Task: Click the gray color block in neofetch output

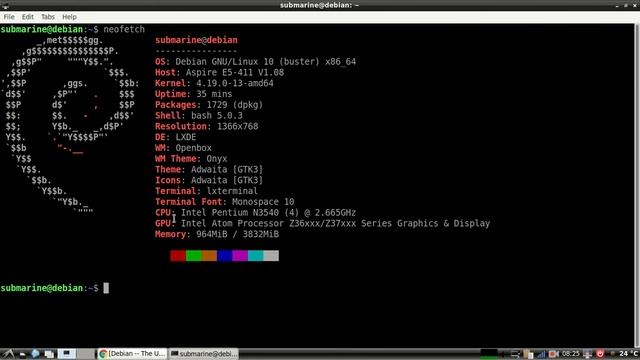Action: click(271, 256)
